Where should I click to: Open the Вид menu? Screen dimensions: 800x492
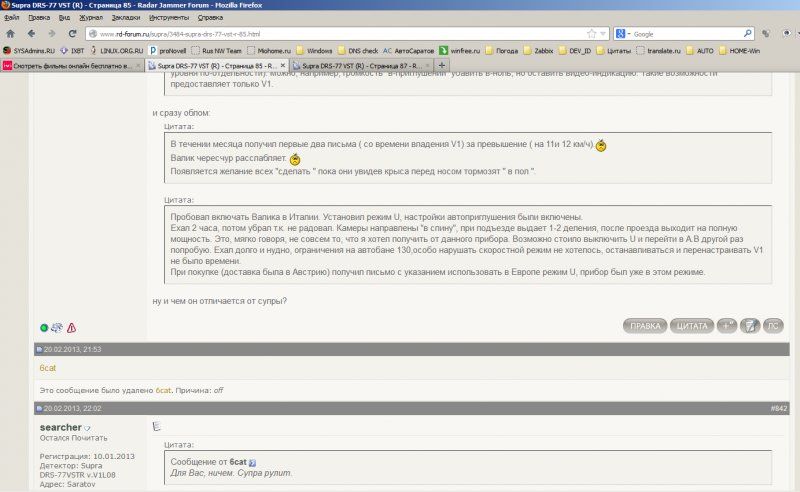[x=64, y=18]
